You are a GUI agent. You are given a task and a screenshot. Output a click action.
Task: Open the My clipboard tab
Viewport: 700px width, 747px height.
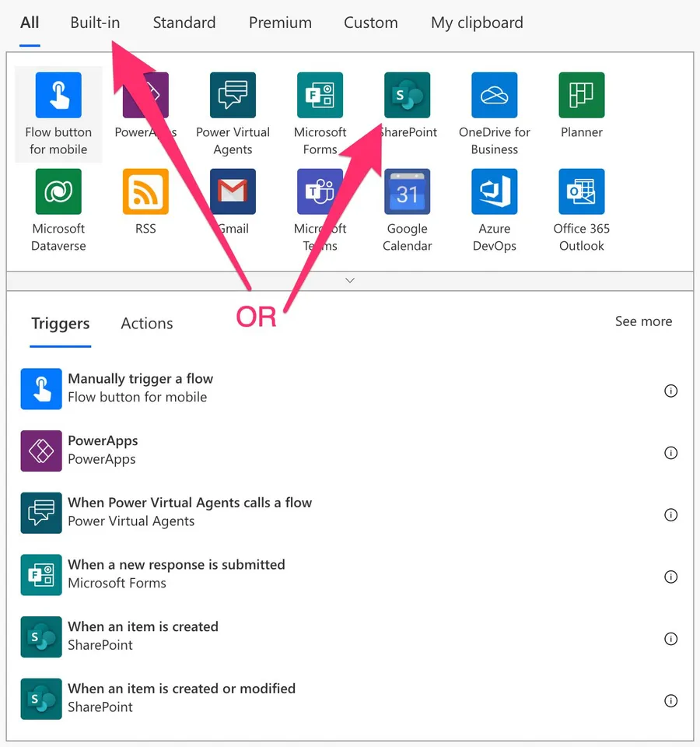(x=477, y=23)
